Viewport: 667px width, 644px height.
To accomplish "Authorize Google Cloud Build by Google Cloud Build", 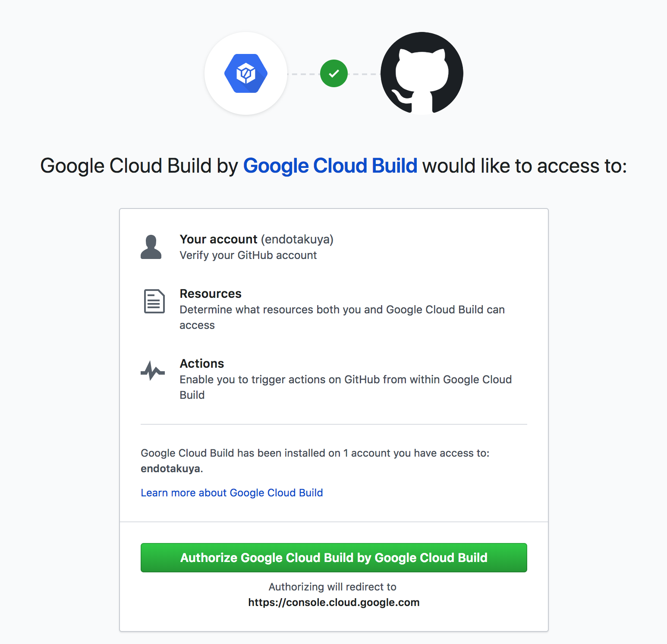I will 334,558.
